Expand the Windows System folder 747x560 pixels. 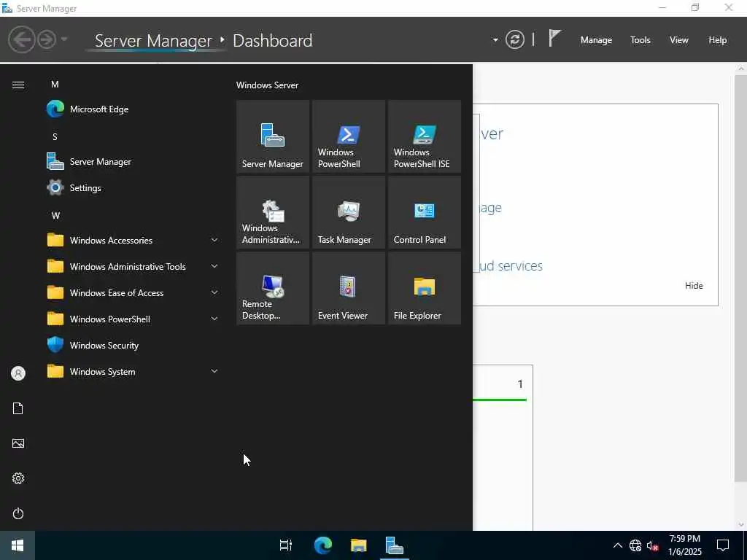(133, 371)
